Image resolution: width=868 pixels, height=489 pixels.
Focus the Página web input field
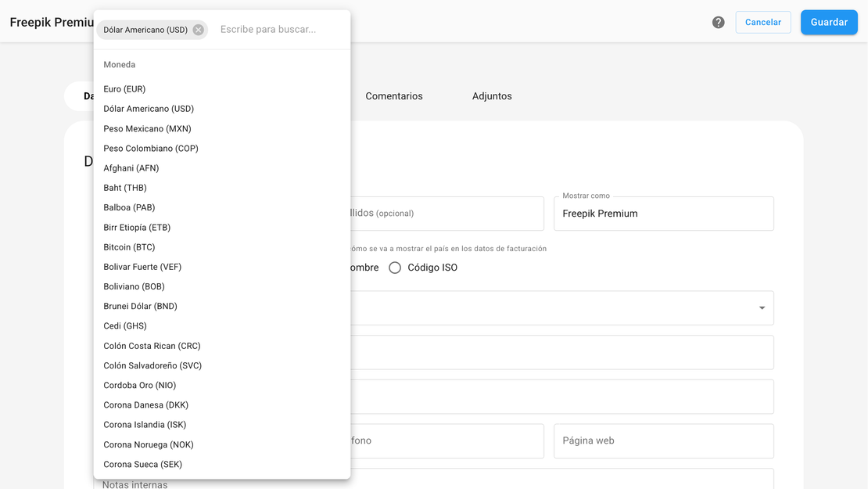pyautogui.click(x=663, y=441)
